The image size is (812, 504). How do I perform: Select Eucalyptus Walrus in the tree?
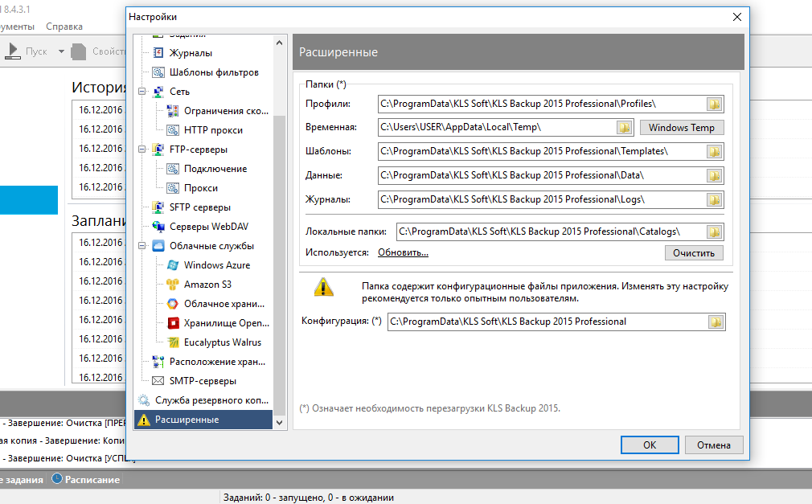coord(223,342)
